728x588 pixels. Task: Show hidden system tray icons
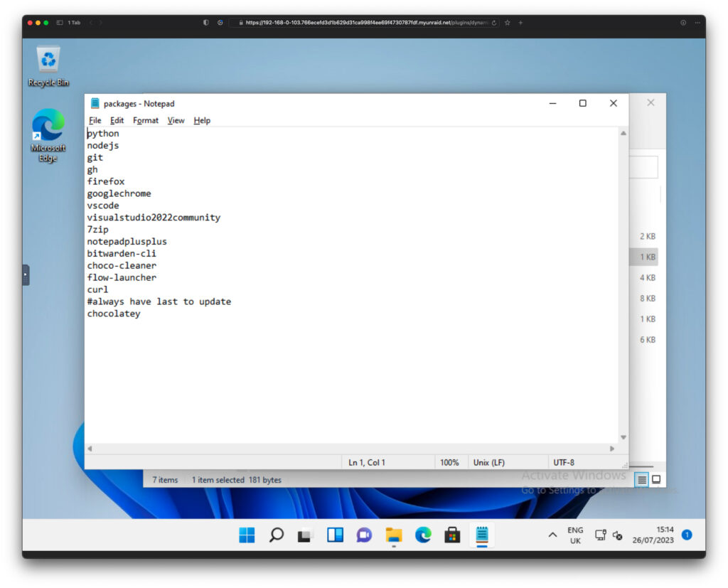coord(552,535)
